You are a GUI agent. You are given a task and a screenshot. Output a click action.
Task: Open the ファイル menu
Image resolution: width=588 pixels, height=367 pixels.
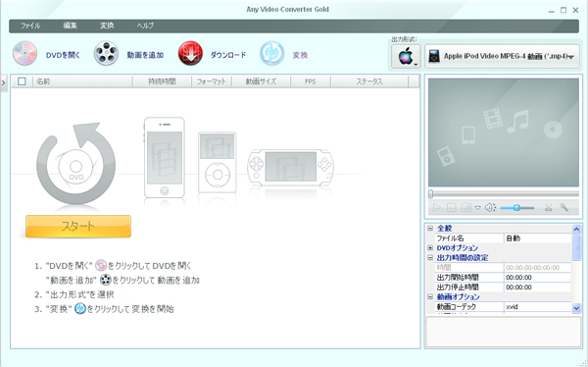30,26
